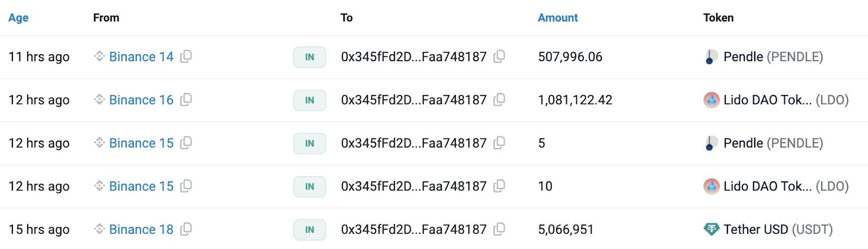Click the Pendle icon in 507,996.06 row
868x249 pixels.
point(711,56)
